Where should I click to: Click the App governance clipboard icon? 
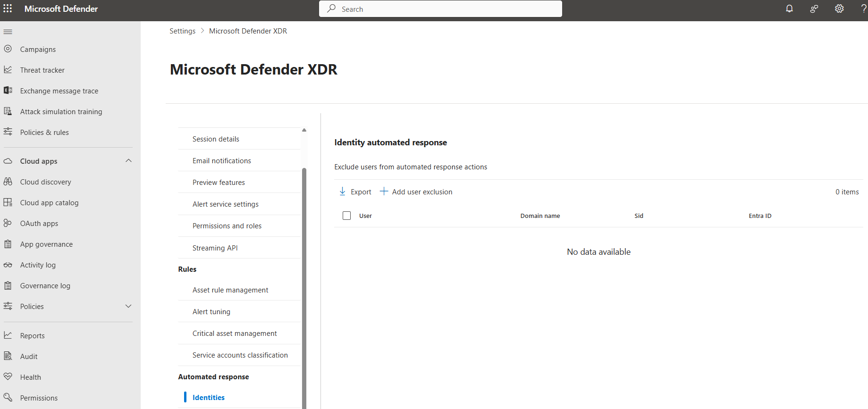tap(8, 244)
